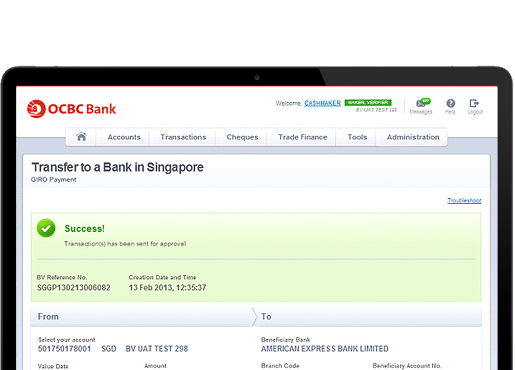Click the Help question mark icon
Screen dimensions: 515x370
coord(450,103)
